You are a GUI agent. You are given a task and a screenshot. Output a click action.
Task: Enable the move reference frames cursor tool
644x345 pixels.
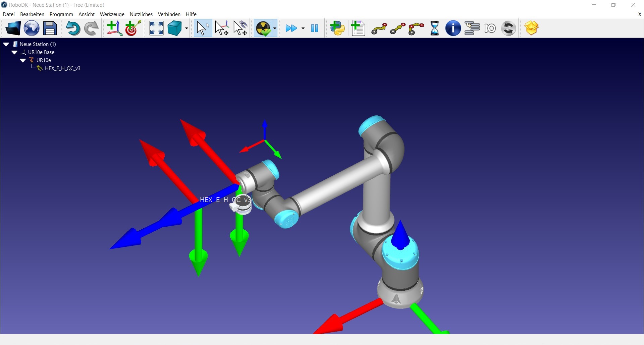[222, 28]
